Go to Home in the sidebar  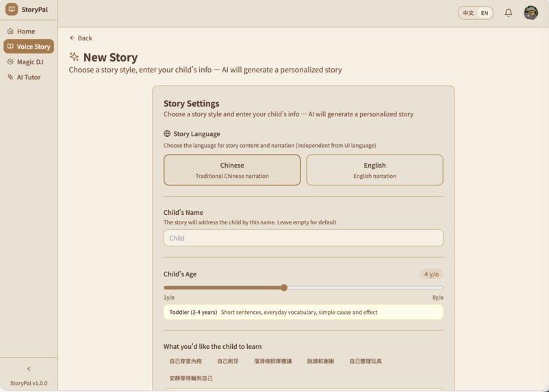[29, 31]
